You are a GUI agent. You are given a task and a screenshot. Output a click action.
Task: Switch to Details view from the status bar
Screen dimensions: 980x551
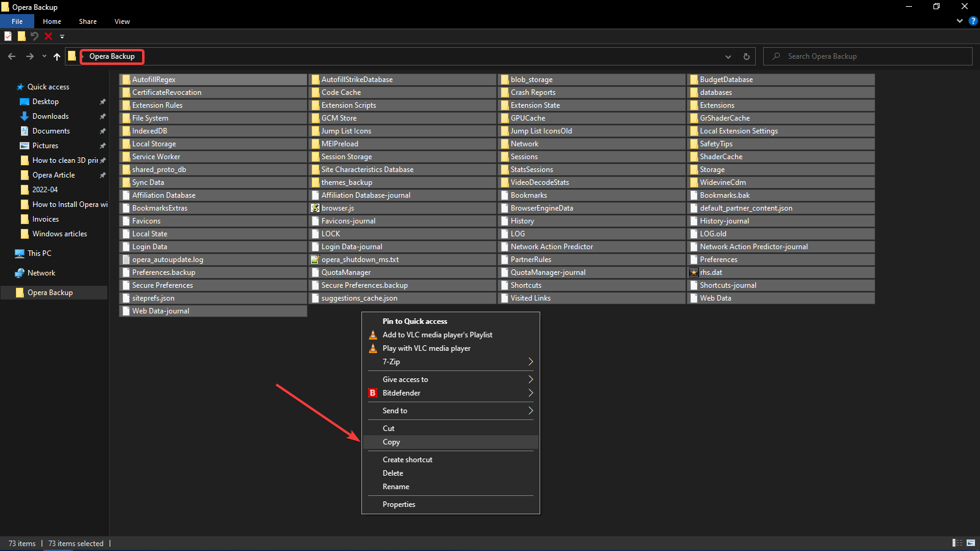coord(957,542)
